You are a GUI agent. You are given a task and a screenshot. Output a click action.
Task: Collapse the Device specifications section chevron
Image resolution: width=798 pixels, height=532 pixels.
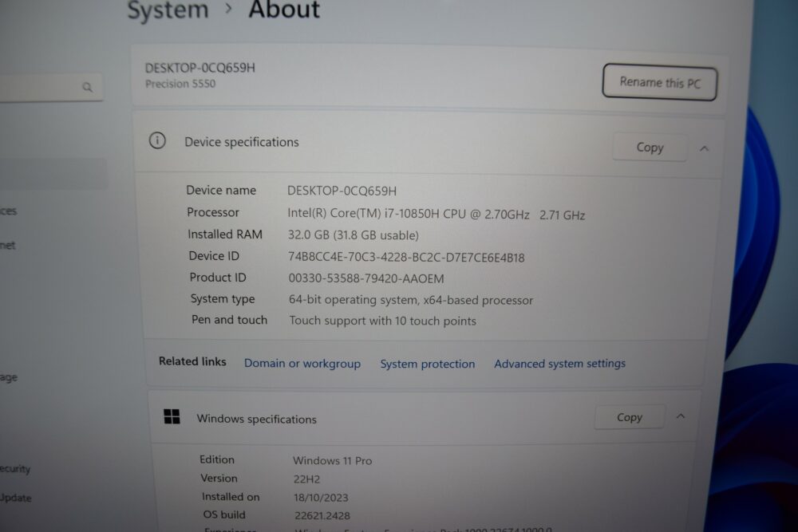[704, 148]
